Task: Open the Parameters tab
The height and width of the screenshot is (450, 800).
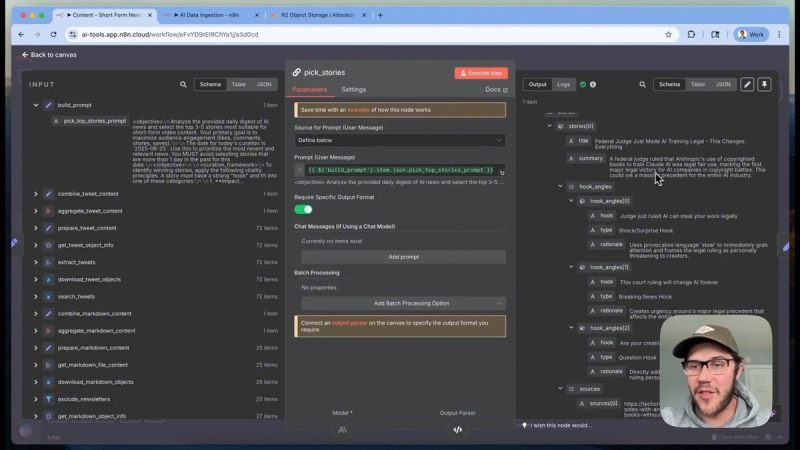Action: (x=310, y=89)
